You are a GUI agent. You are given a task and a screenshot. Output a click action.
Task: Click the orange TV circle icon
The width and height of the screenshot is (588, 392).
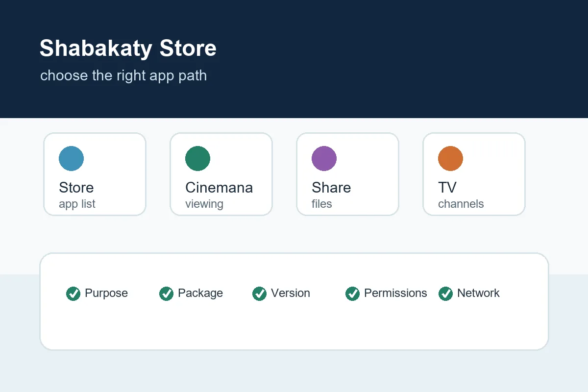tap(451, 158)
